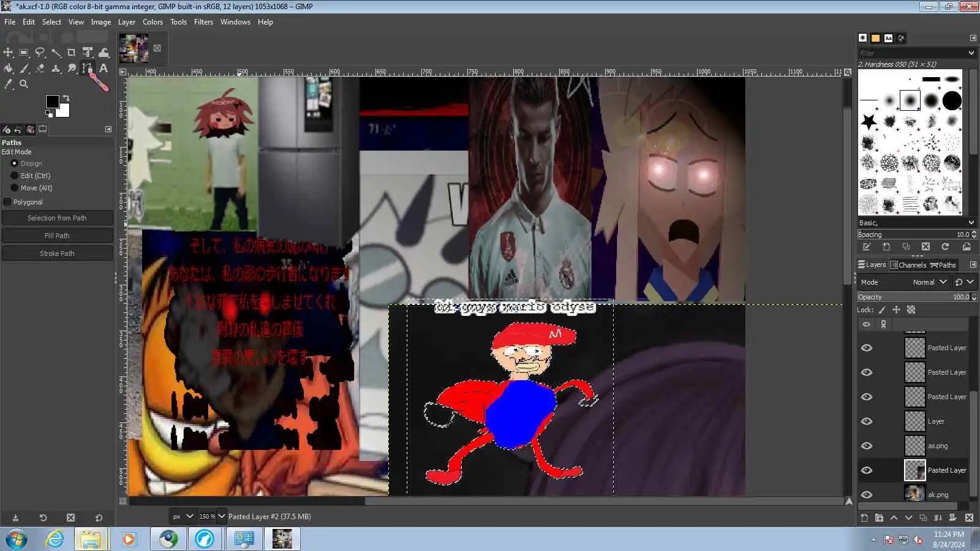Viewport: 980px width, 551px height.
Task: Select the Free Select lasso tool
Action: [40, 53]
